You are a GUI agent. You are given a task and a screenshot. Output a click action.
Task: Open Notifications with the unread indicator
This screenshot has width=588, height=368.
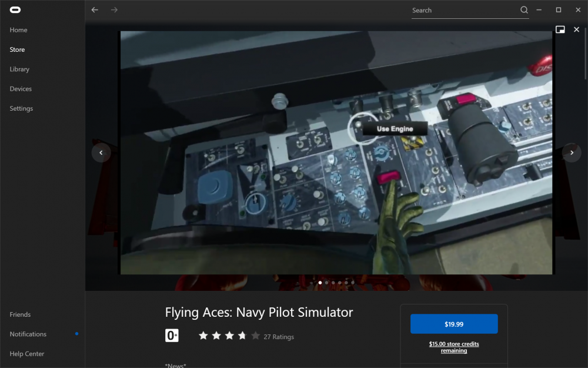pyautogui.click(x=28, y=334)
